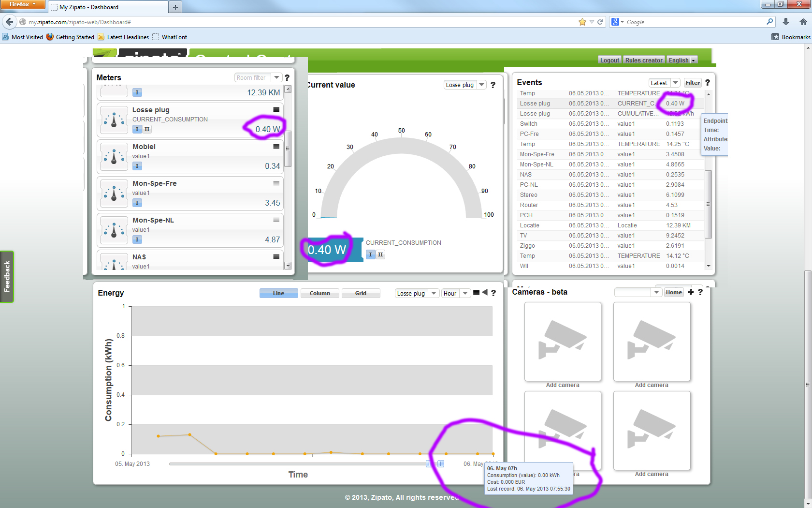Click the plus icon in the Cameras panel
Viewport: 812px width, 508px height.
point(691,292)
